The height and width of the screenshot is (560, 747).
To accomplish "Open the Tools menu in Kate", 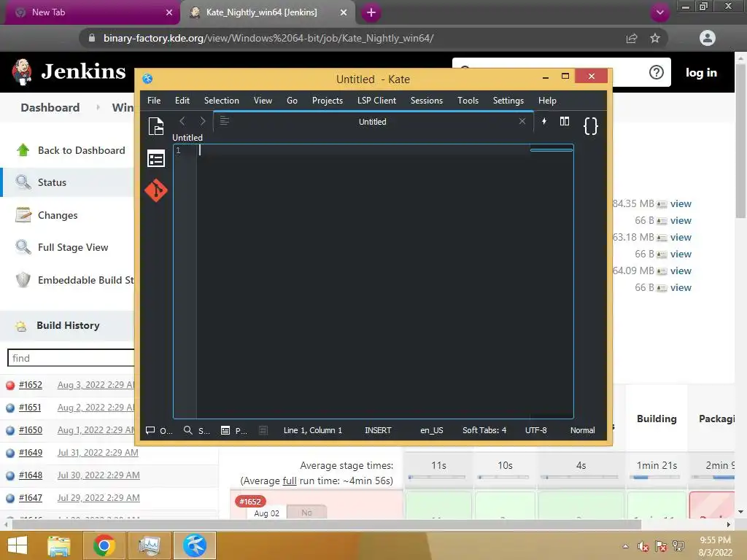I will tap(468, 101).
